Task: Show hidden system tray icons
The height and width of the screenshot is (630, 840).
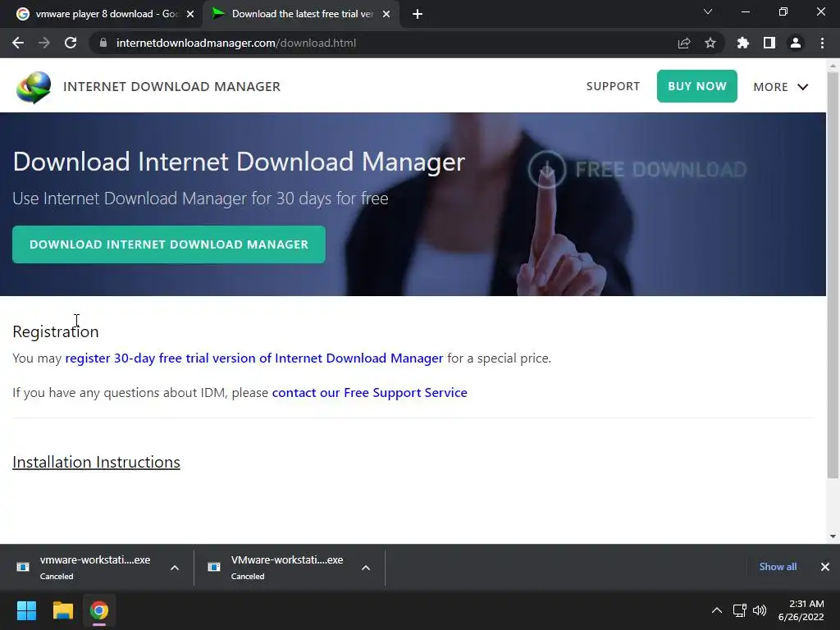Action: tap(716, 610)
